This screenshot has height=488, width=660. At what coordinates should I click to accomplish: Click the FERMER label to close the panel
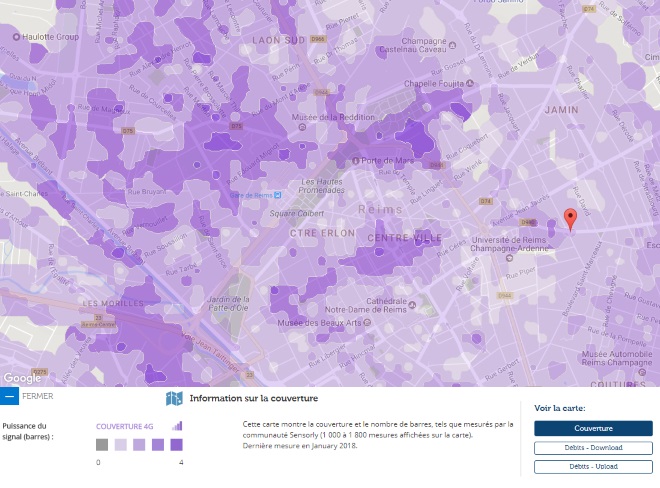point(38,396)
